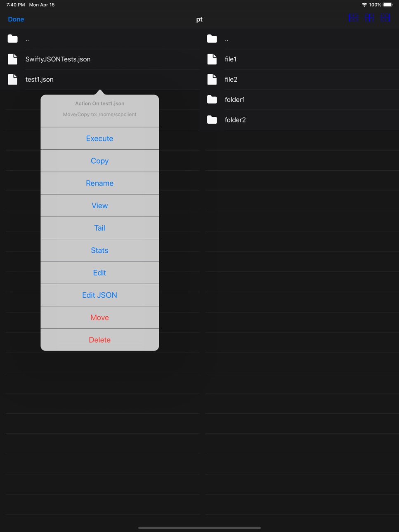Viewport: 399px width, 532px height.
Task: Open parent folder icon in right pane
Action: coord(212,39)
